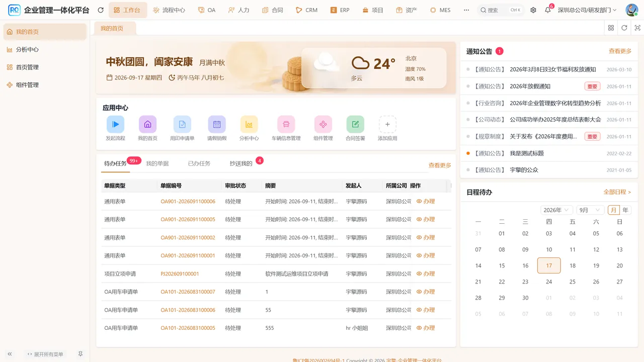Click 办理 for PJ202609100001 row
This screenshot has width=644, height=362.
[426, 274]
